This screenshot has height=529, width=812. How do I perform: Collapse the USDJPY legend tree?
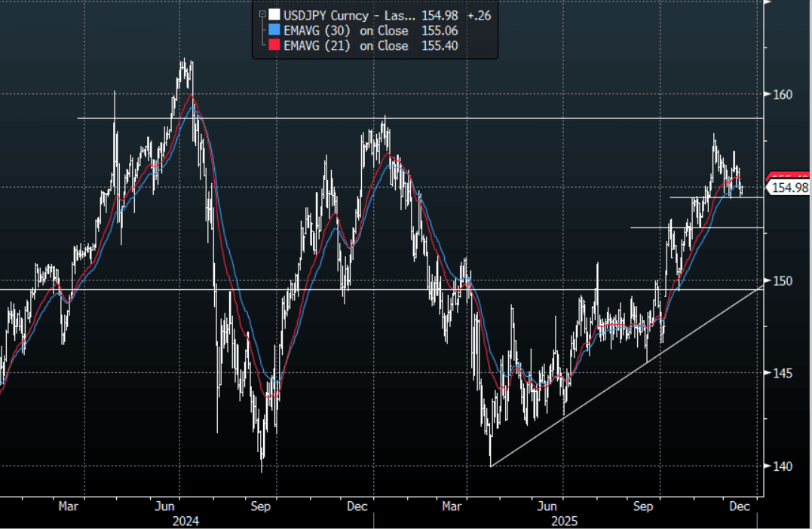click(261, 15)
